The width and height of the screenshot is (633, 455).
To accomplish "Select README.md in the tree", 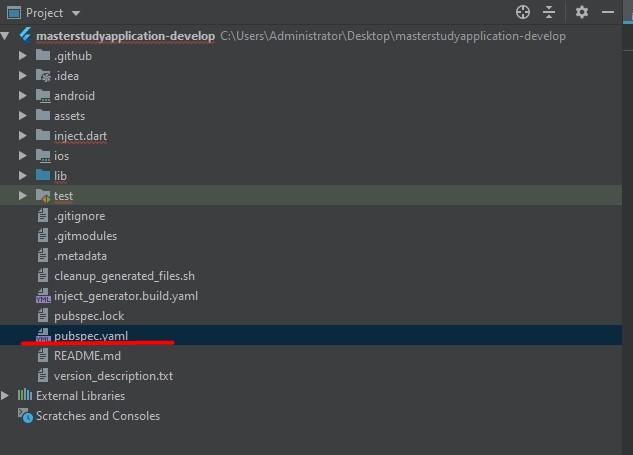I will point(87,356).
